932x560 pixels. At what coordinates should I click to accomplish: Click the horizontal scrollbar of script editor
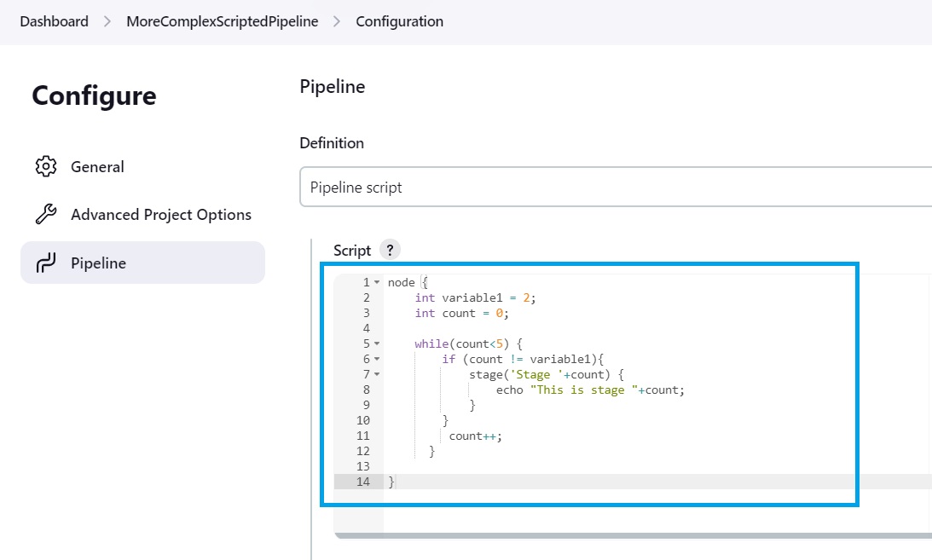pyautogui.click(x=633, y=535)
